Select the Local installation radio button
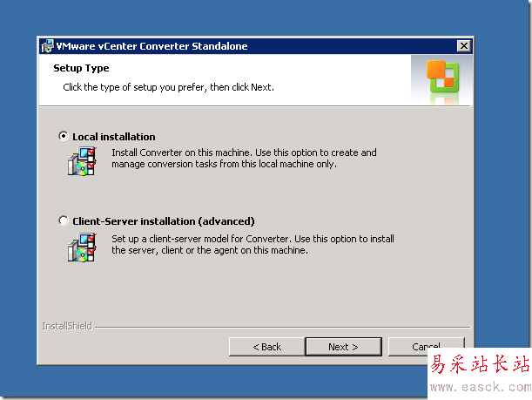The image size is (532, 400). [x=63, y=136]
